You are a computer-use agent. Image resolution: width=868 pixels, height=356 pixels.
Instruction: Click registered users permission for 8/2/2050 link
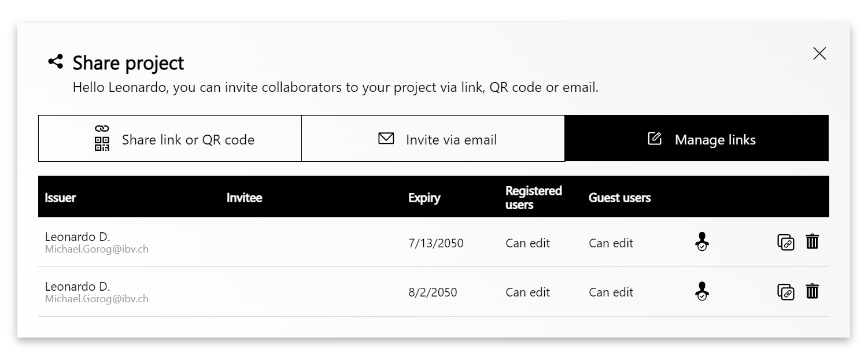pos(527,292)
